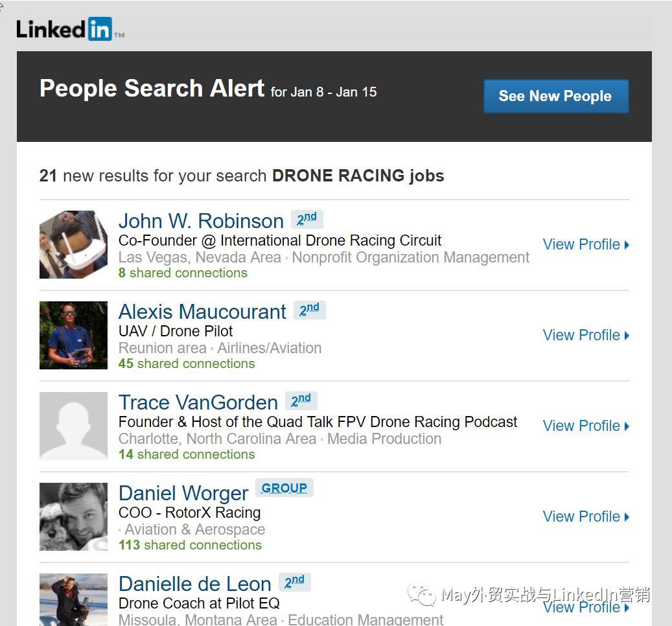View Profile for Alexis Maucourant
The image size is (672, 626).
[x=586, y=335]
